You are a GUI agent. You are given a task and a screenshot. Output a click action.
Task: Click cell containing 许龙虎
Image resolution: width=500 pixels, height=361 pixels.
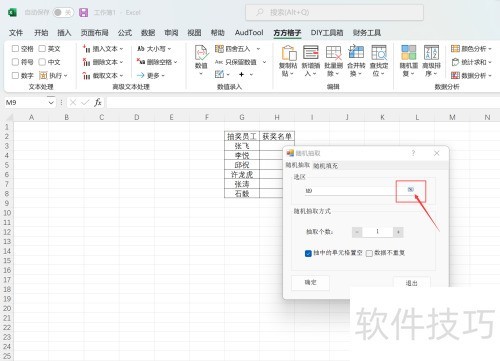[242, 175]
